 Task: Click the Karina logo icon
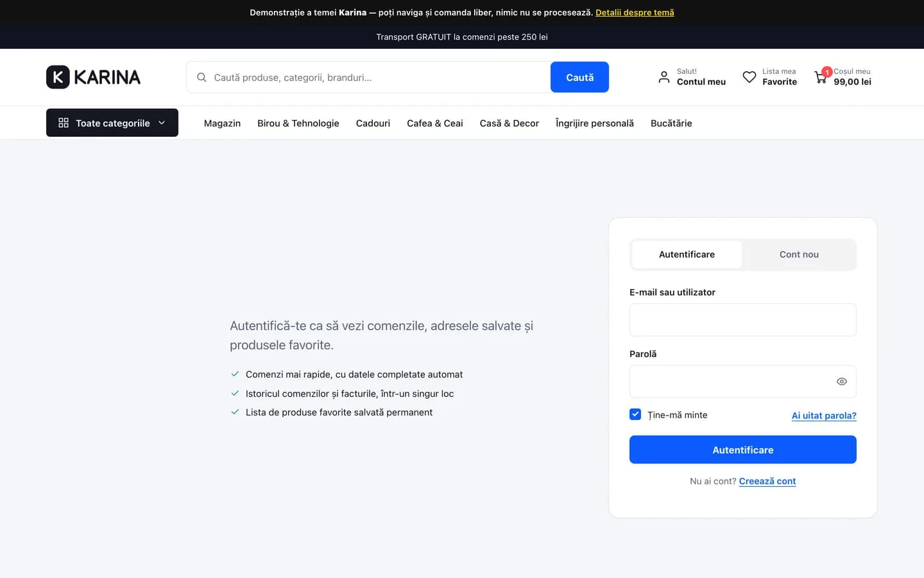click(x=58, y=77)
